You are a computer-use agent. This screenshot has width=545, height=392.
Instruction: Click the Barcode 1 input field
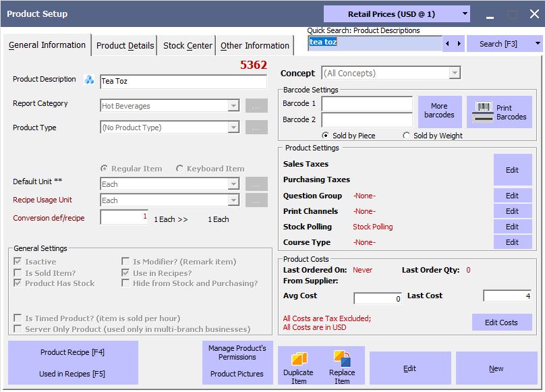pyautogui.click(x=367, y=104)
